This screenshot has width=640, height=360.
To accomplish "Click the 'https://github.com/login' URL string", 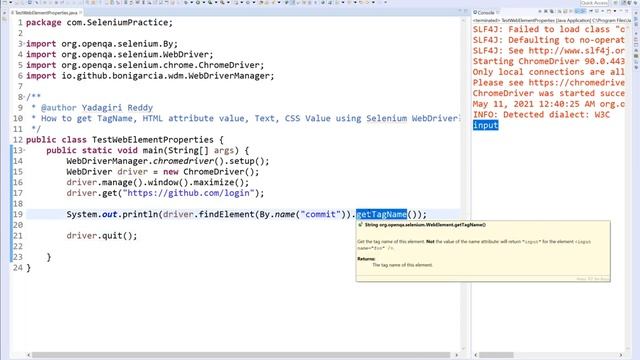I will (x=188, y=193).
